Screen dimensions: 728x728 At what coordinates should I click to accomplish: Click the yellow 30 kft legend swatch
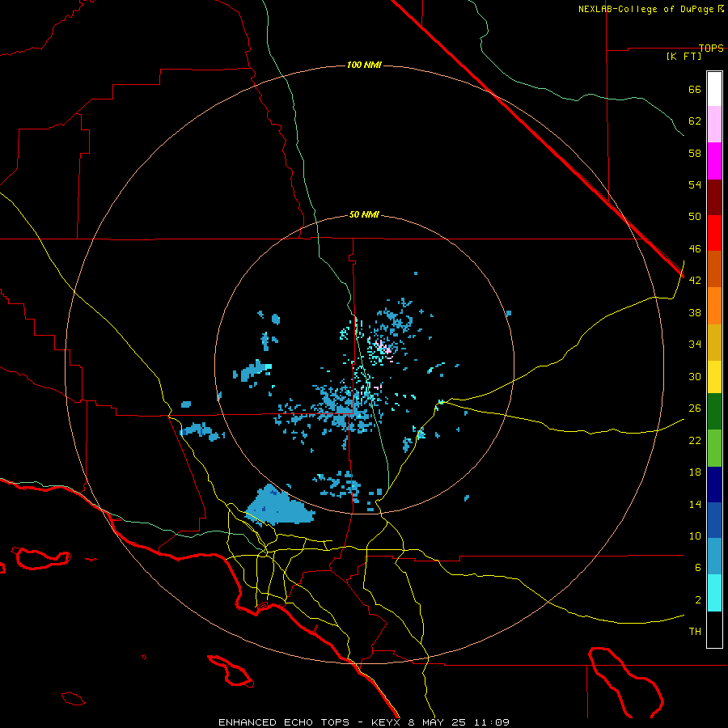click(x=714, y=376)
